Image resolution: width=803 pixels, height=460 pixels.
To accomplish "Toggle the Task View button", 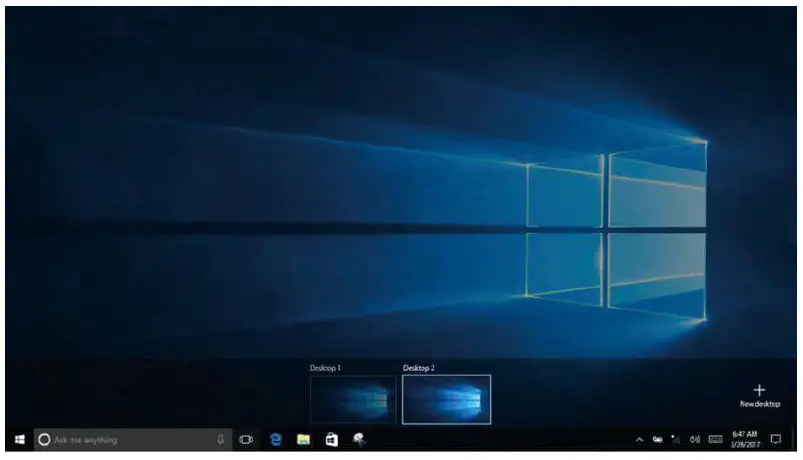I will click(246, 440).
